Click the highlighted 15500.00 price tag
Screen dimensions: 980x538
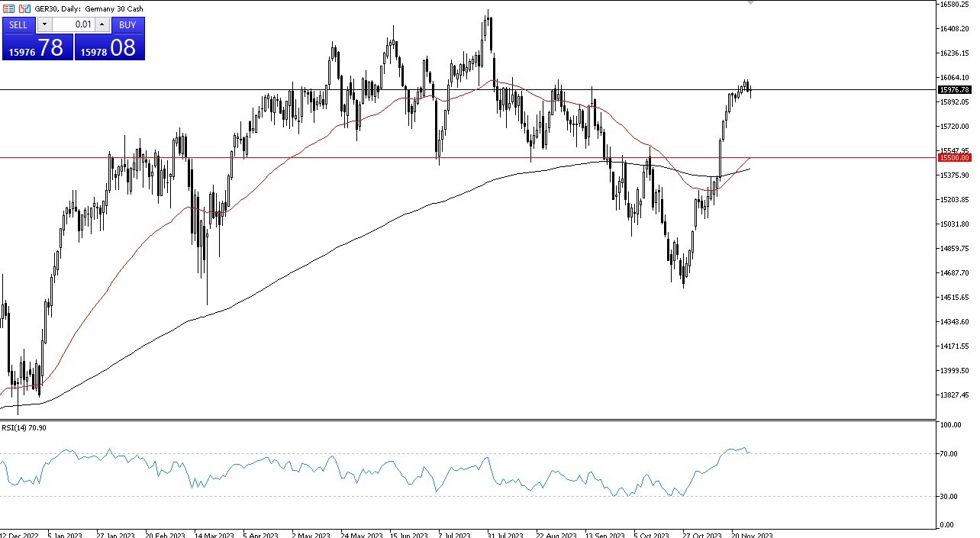[956, 158]
